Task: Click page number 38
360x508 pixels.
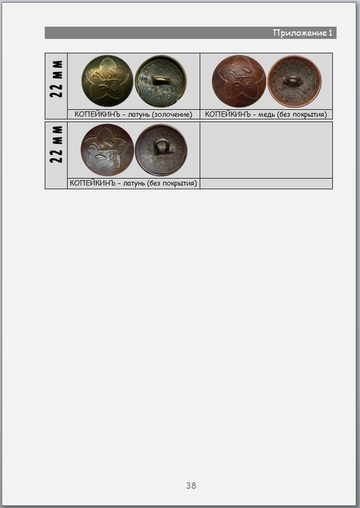Action: click(191, 486)
